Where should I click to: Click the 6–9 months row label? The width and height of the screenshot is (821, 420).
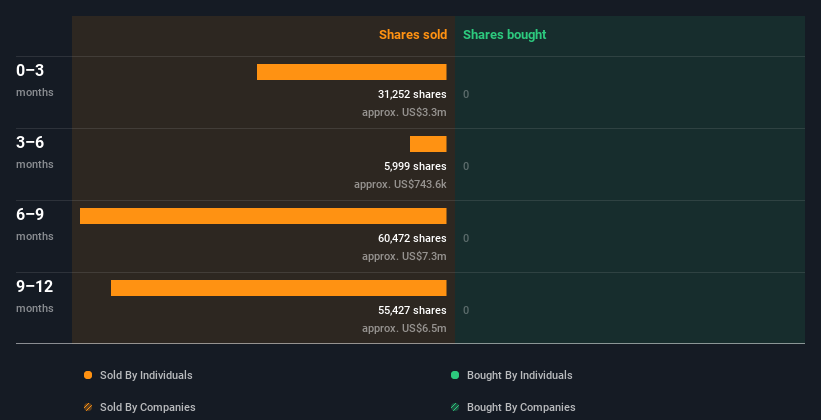tap(35, 224)
